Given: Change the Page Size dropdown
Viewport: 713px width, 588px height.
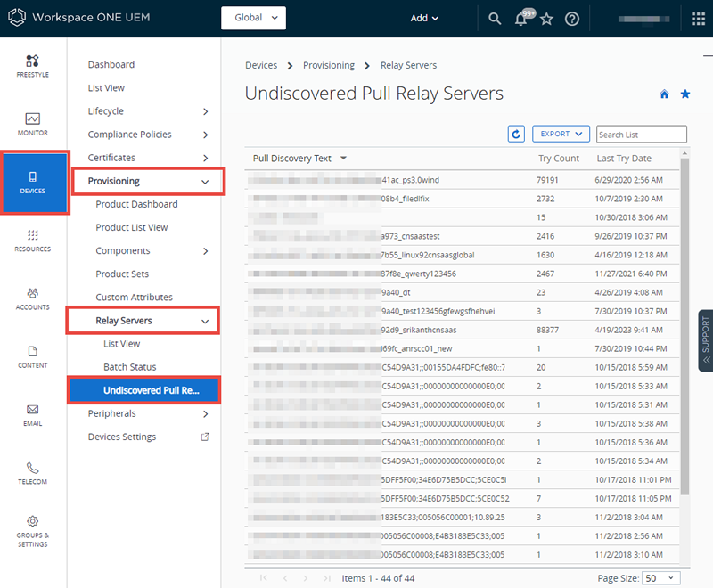Looking at the screenshot, I should tap(660, 578).
